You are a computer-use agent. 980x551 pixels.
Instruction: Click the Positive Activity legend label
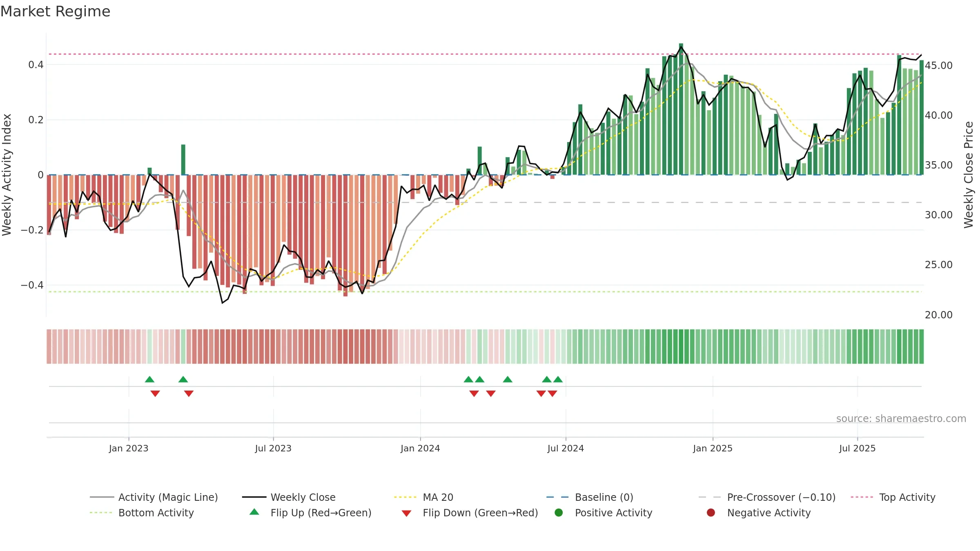click(x=614, y=513)
